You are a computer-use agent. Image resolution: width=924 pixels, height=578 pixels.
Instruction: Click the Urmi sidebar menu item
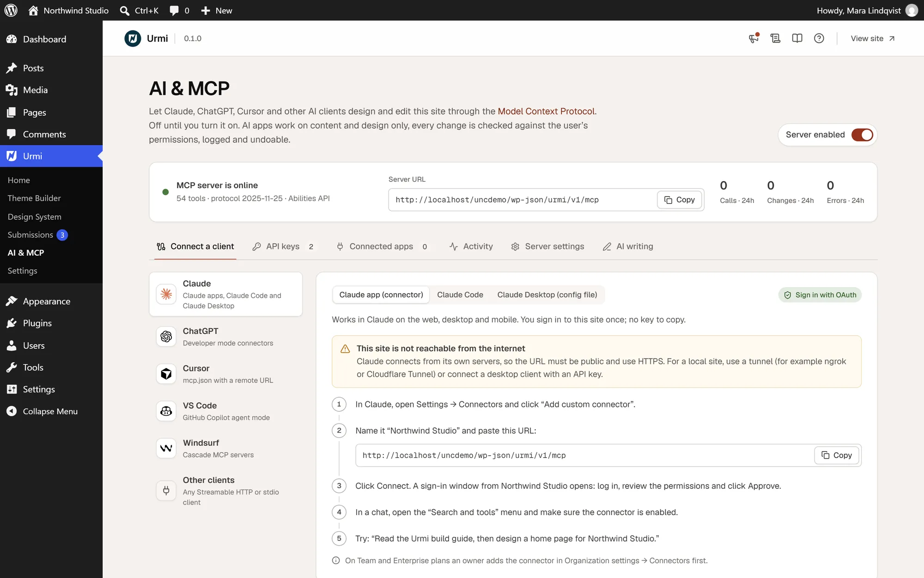51,156
